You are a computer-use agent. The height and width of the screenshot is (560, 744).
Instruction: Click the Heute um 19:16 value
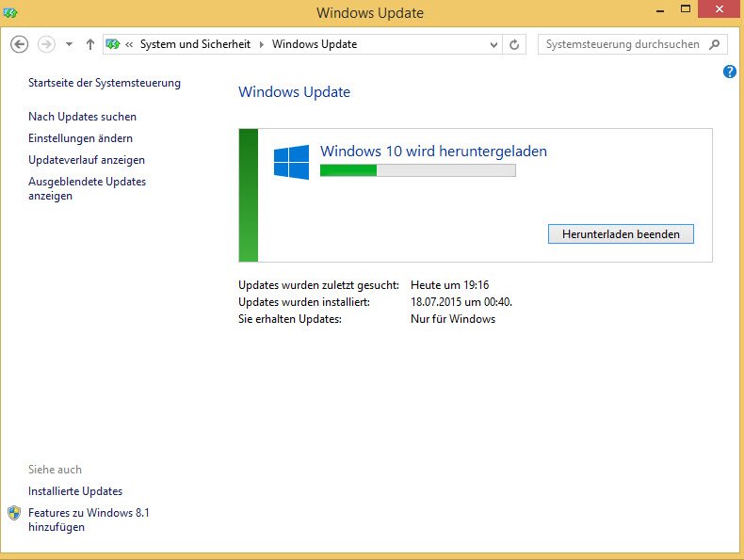tap(450, 285)
